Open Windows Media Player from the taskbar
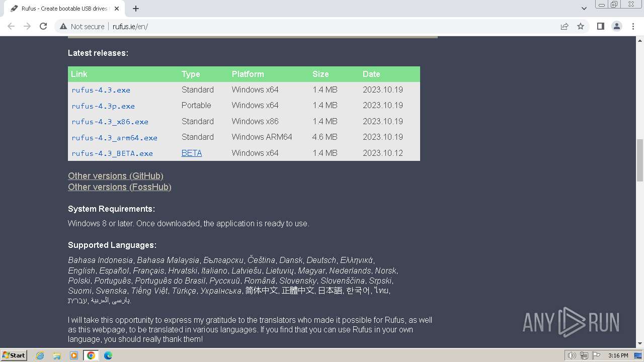Image resolution: width=644 pixels, height=362 pixels. (74, 355)
